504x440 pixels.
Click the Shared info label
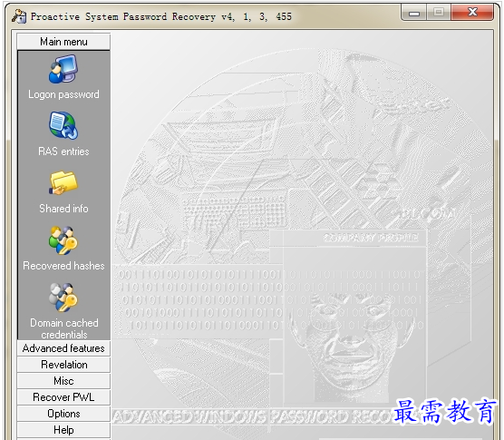[x=63, y=209]
